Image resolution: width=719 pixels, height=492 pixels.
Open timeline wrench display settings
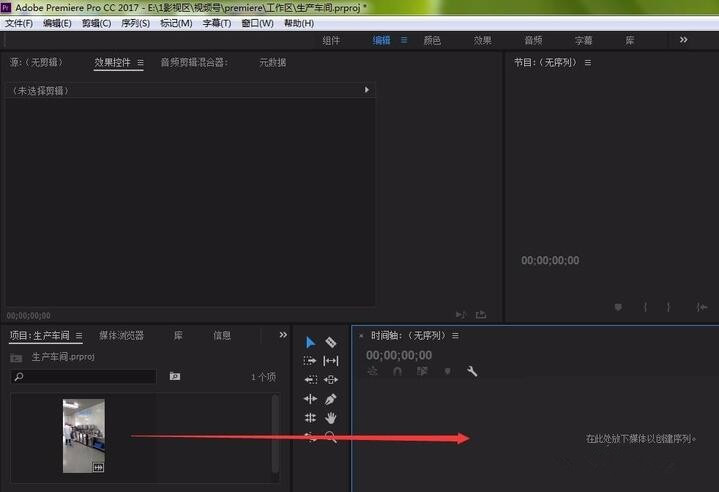pos(472,371)
